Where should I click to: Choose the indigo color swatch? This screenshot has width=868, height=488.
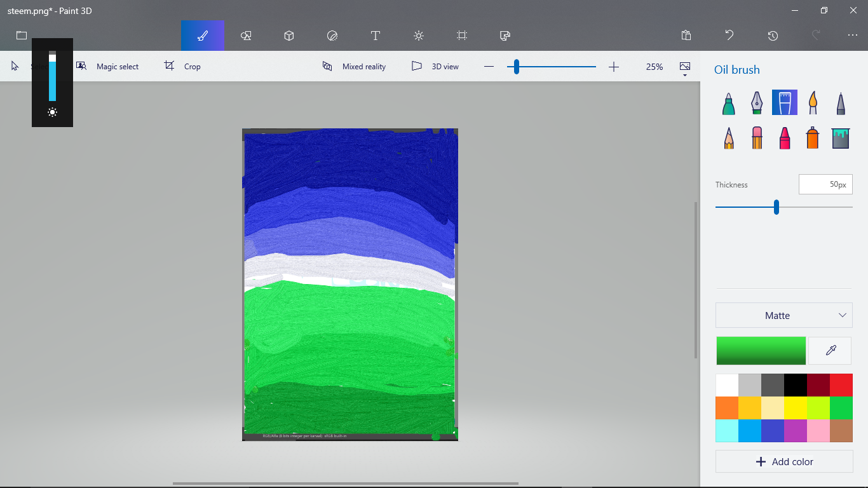773,431
